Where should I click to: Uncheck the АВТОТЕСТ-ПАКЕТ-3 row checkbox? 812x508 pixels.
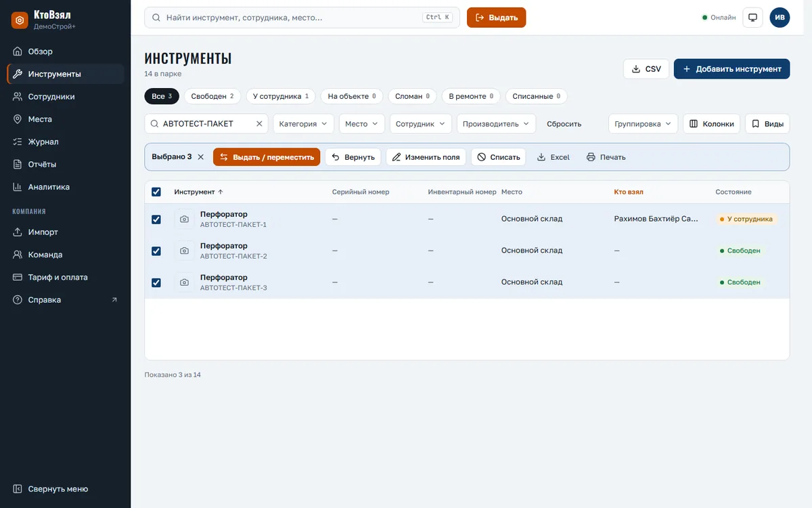[156, 282]
